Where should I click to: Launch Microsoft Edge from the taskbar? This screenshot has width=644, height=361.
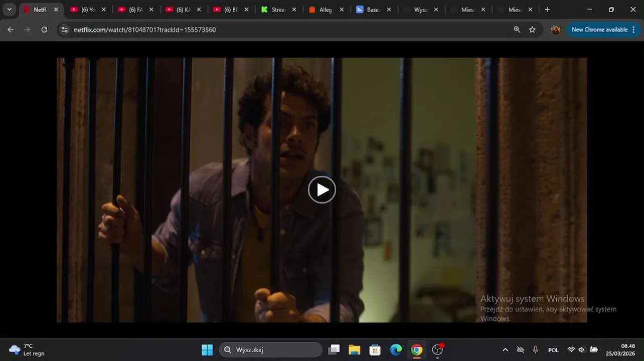click(396, 350)
